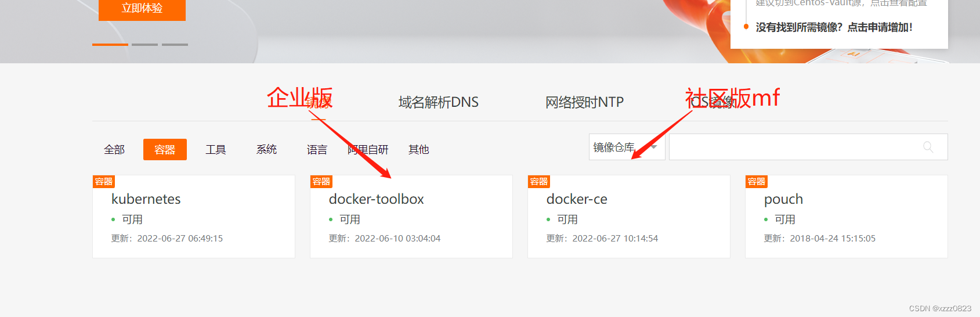This screenshot has height=317, width=980.
Task: Click 可用 status on pouch card
Action: (x=785, y=219)
